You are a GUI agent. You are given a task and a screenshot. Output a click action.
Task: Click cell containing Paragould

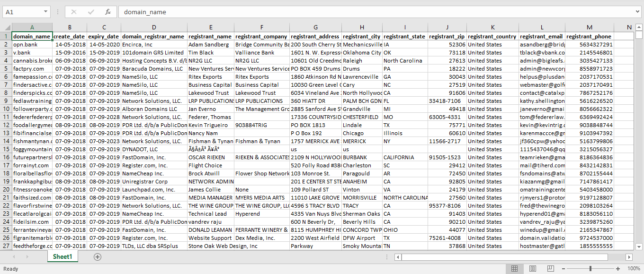[x=362, y=173]
